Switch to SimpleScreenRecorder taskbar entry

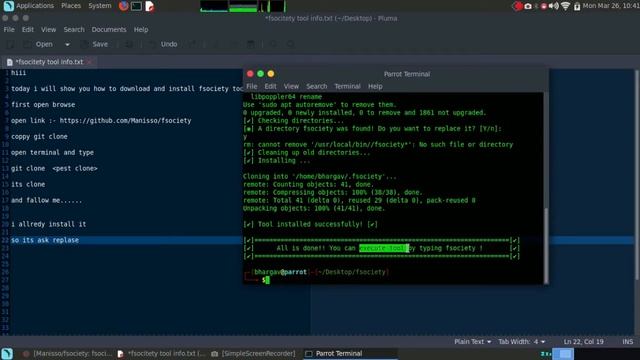pyautogui.click(x=253, y=353)
